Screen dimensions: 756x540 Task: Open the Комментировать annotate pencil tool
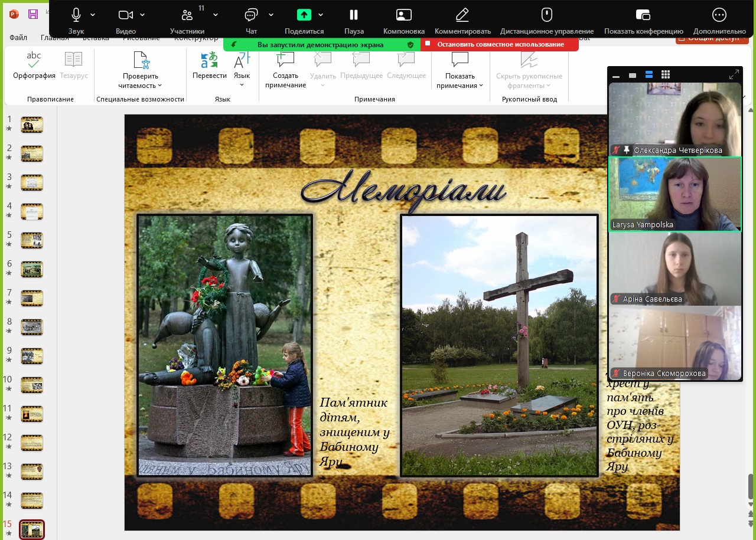462,15
